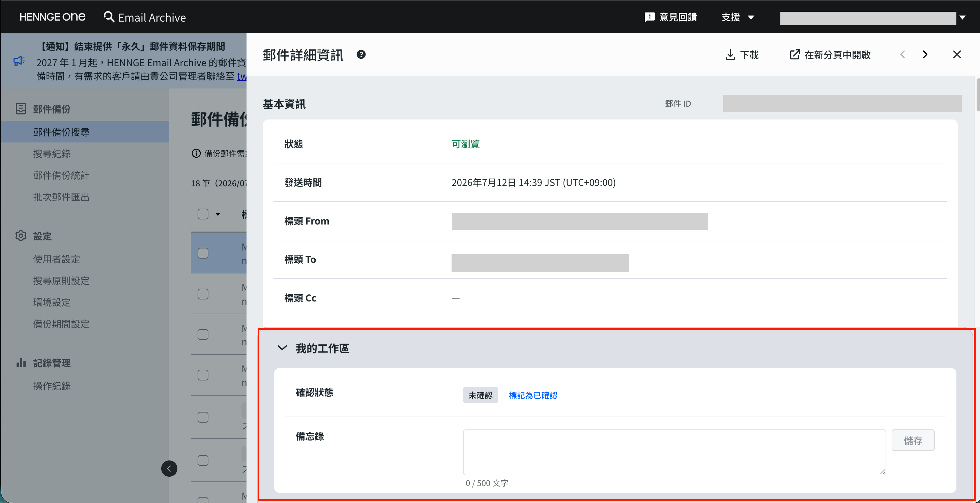The height and width of the screenshot is (503, 980).
Task: Check the second mail row checkbox
Action: click(203, 294)
